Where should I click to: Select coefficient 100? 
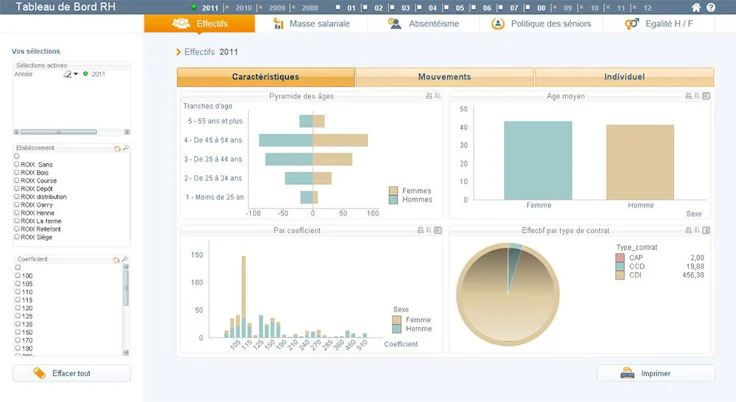[24, 276]
